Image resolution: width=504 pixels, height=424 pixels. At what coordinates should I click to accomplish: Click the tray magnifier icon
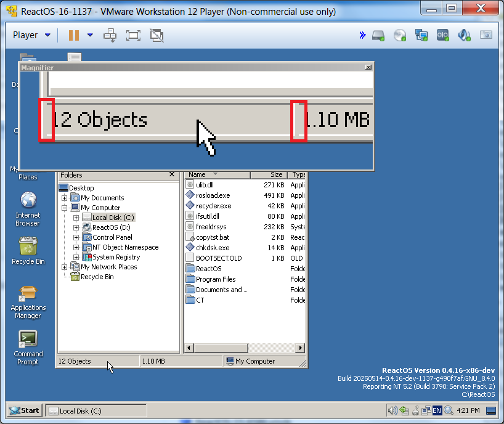click(x=449, y=410)
